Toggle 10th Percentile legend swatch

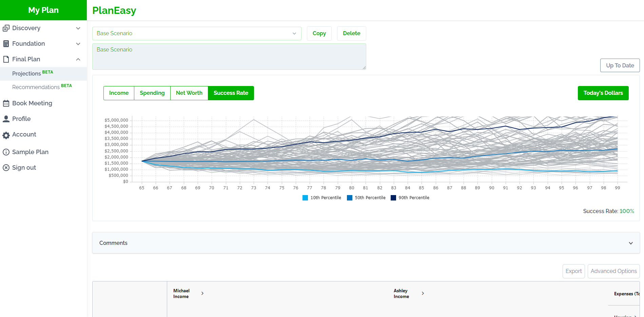305,198
